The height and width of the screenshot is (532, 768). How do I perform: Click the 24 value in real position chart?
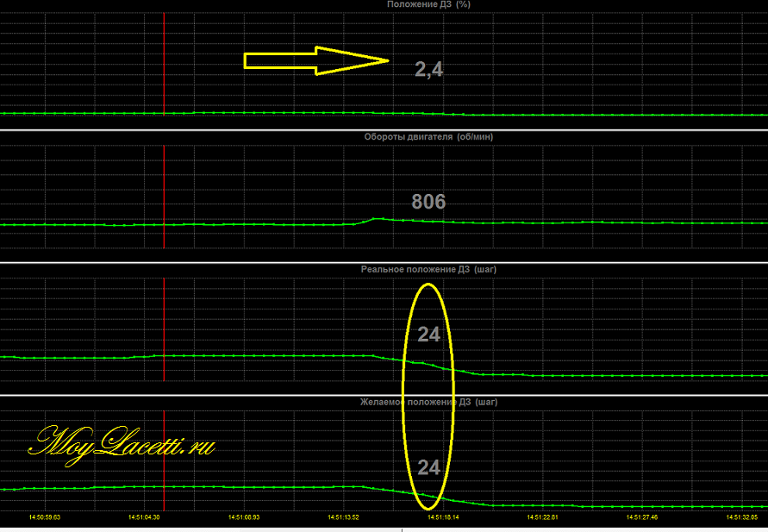(428, 335)
